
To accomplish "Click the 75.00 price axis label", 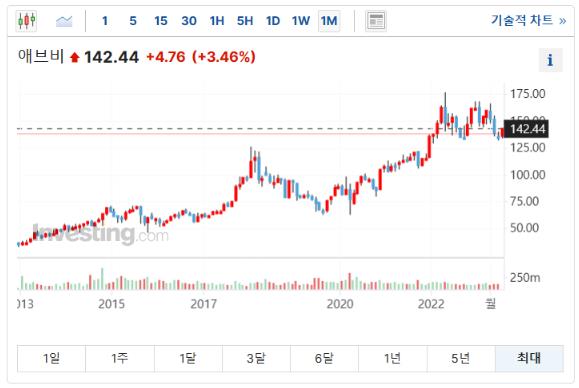I will [x=524, y=201].
